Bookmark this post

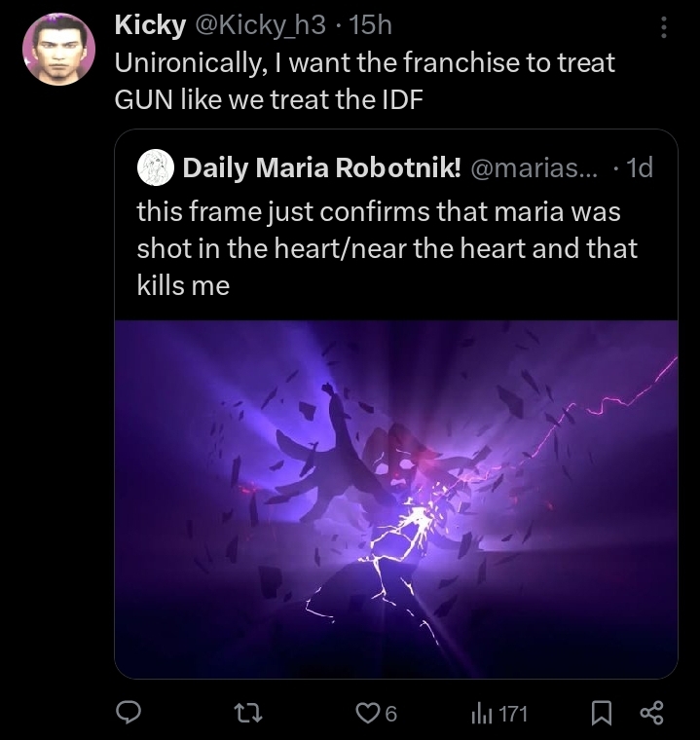pyautogui.click(x=603, y=714)
